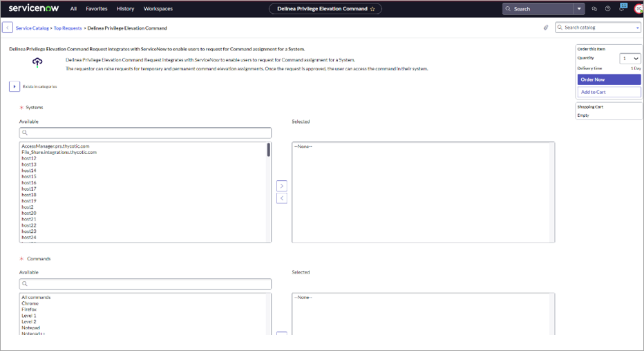Open the global search options dropdown arrow

[x=579, y=9]
